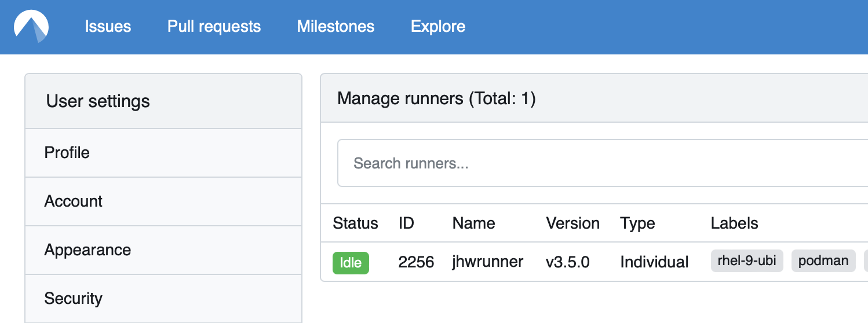Image resolution: width=868 pixels, height=323 pixels.
Task: Open Profile settings
Action: point(163,153)
